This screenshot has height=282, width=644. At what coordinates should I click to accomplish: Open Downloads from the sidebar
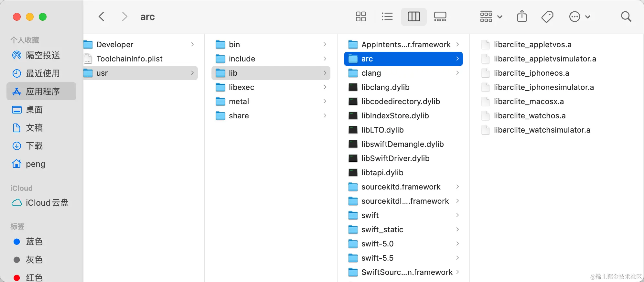[x=34, y=146]
